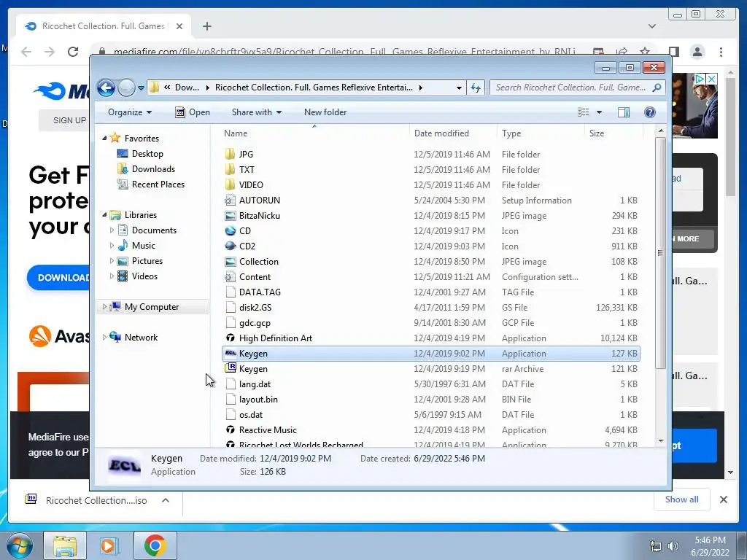Sort by the Name column header
This screenshot has height=560, width=747.
coord(314,133)
